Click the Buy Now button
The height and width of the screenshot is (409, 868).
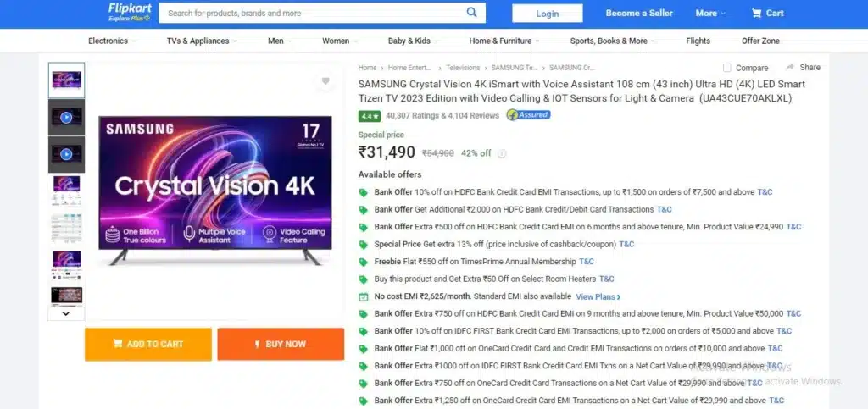point(281,344)
